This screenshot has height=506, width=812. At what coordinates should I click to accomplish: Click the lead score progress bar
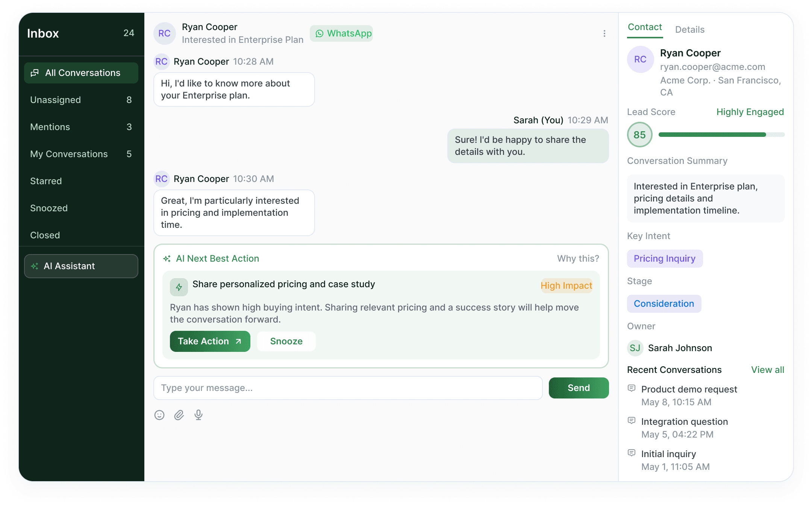(722, 135)
